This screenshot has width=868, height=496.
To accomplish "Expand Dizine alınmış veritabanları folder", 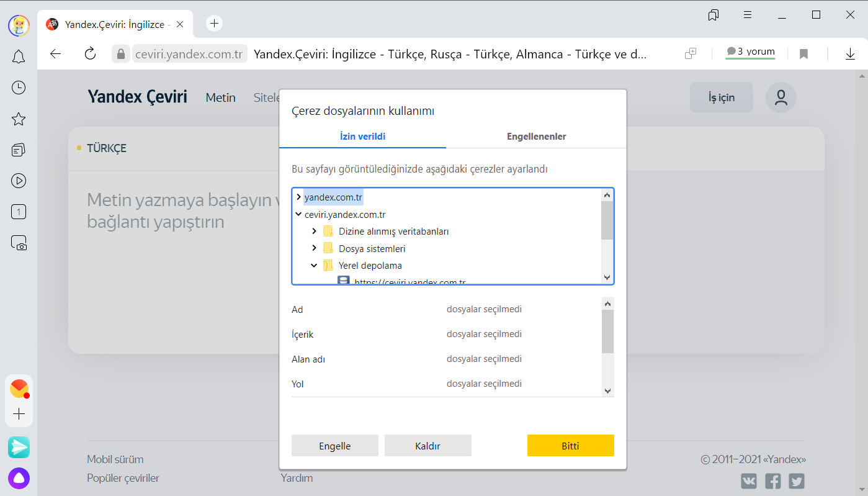I will [x=315, y=231].
